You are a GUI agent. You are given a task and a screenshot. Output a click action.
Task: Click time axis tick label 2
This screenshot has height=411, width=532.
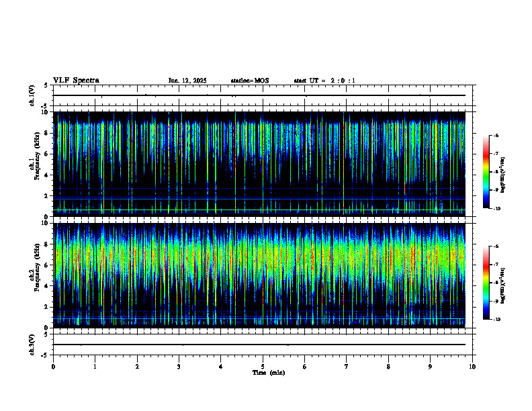coord(137,367)
